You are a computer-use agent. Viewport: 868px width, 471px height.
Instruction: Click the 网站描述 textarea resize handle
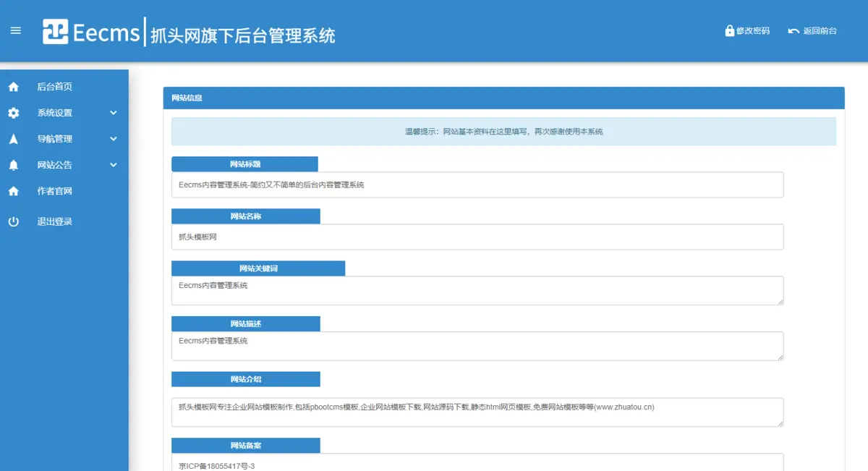click(x=780, y=356)
